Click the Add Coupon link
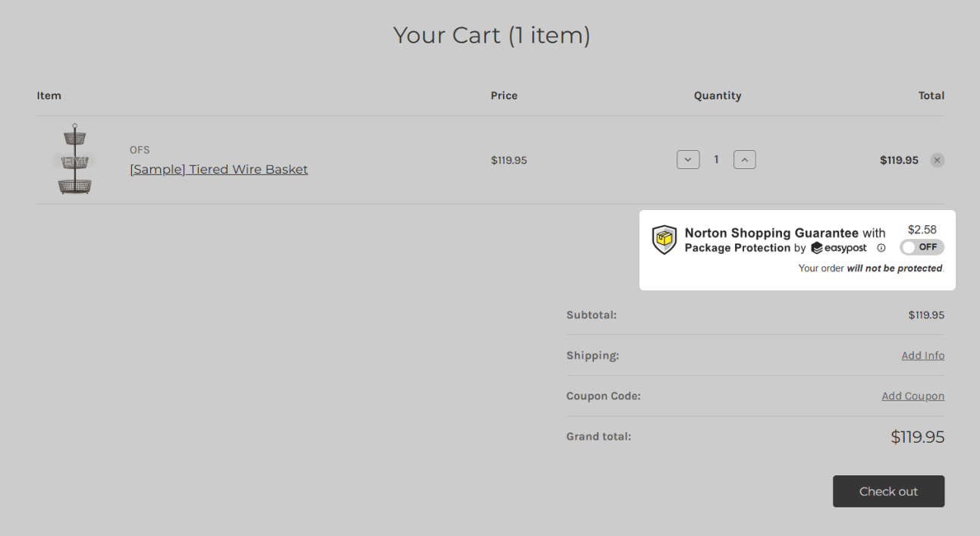 (912, 396)
